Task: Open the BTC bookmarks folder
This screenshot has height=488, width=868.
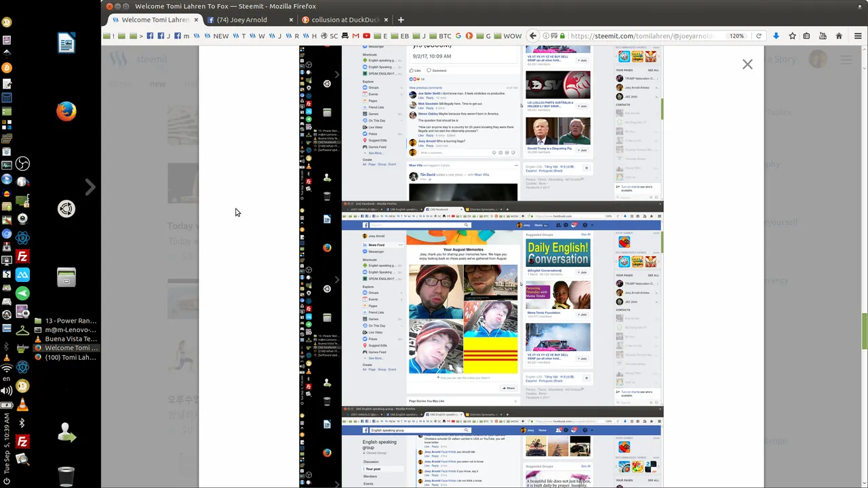Action: click(441, 36)
